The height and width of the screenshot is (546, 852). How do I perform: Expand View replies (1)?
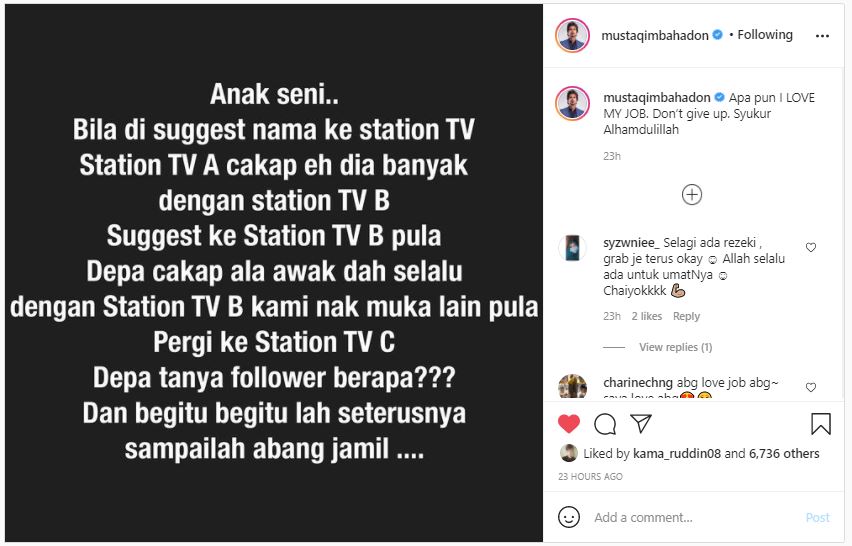[x=675, y=347]
